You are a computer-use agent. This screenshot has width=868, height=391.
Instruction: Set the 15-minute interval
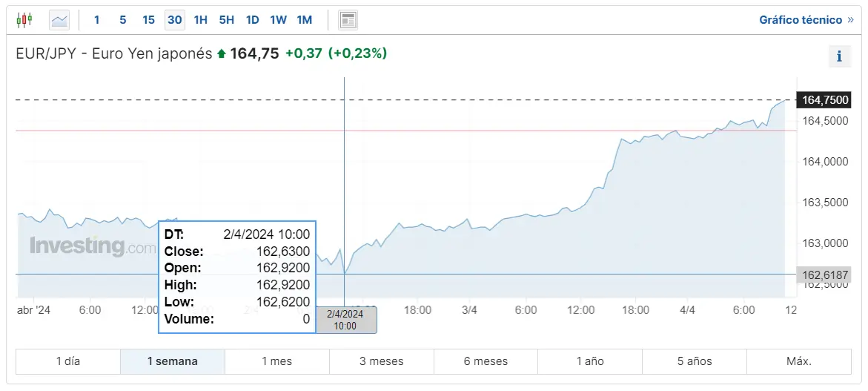(148, 20)
